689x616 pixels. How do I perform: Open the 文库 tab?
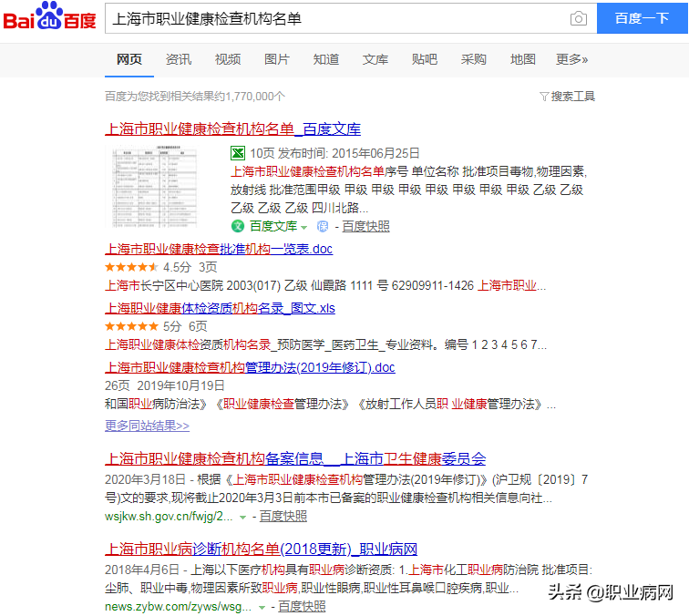[x=375, y=59]
